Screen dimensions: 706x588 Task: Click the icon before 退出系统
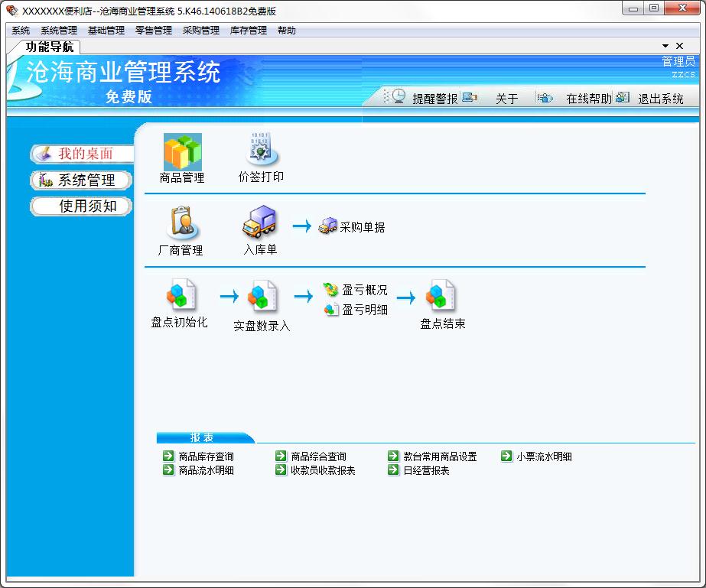623,97
